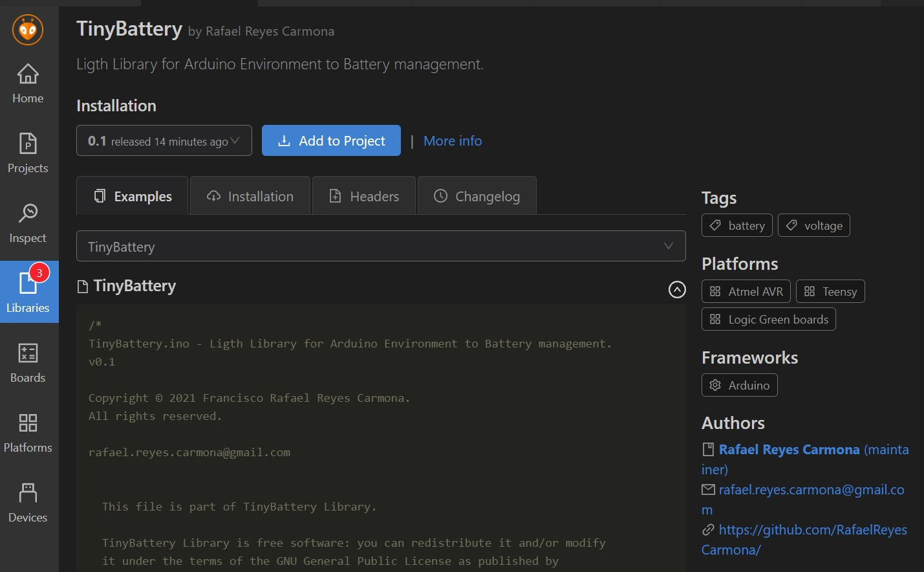Click the 'by Rafael Reyes Carmona' byline

261,31
